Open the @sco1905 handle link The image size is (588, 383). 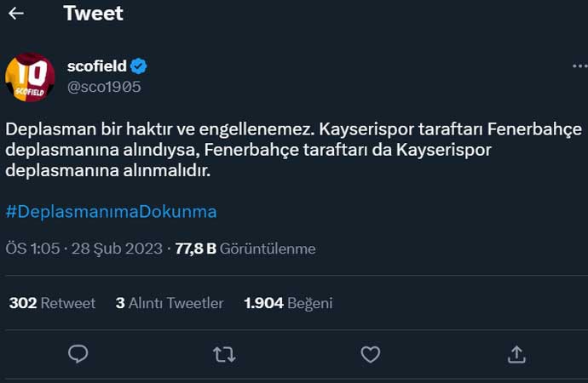point(104,86)
